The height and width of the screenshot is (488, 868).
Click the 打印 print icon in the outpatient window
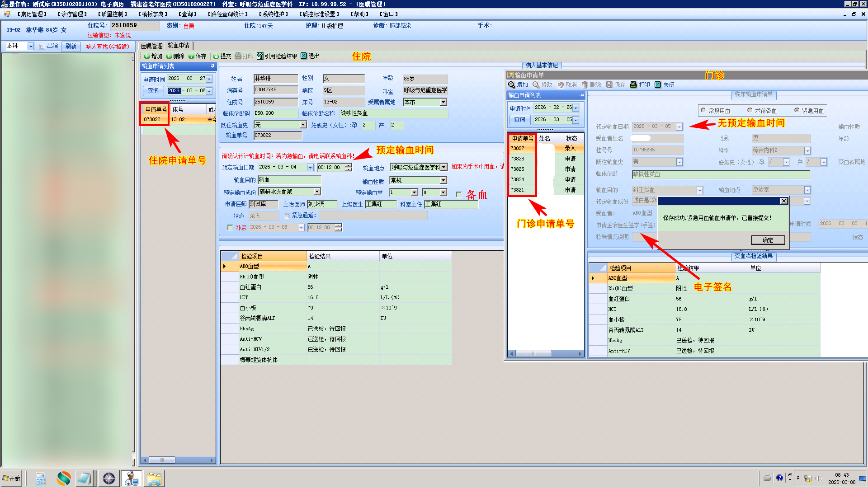[x=634, y=84]
